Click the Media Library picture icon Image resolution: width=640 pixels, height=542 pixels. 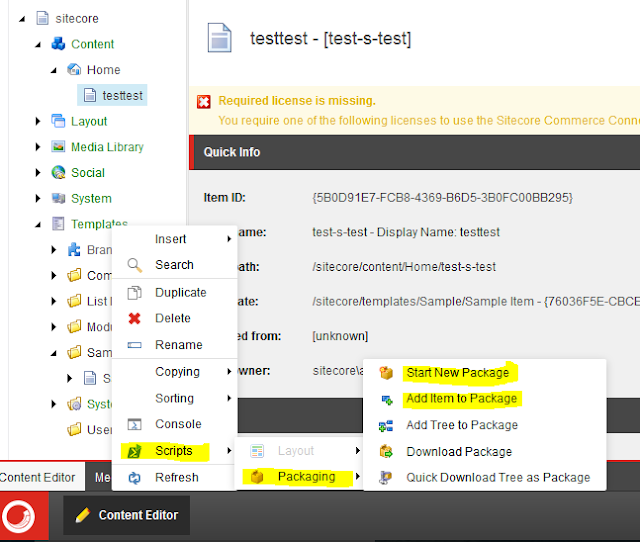[x=58, y=147]
